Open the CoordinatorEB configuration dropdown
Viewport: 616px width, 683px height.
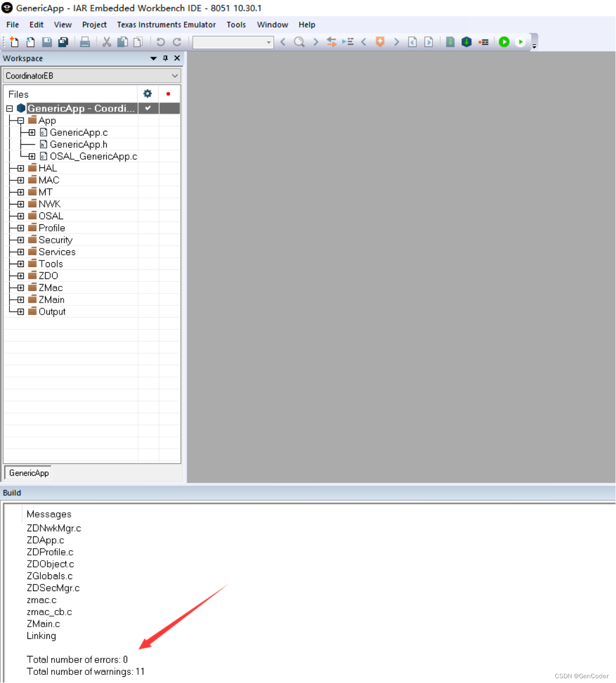click(x=175, y=76)
